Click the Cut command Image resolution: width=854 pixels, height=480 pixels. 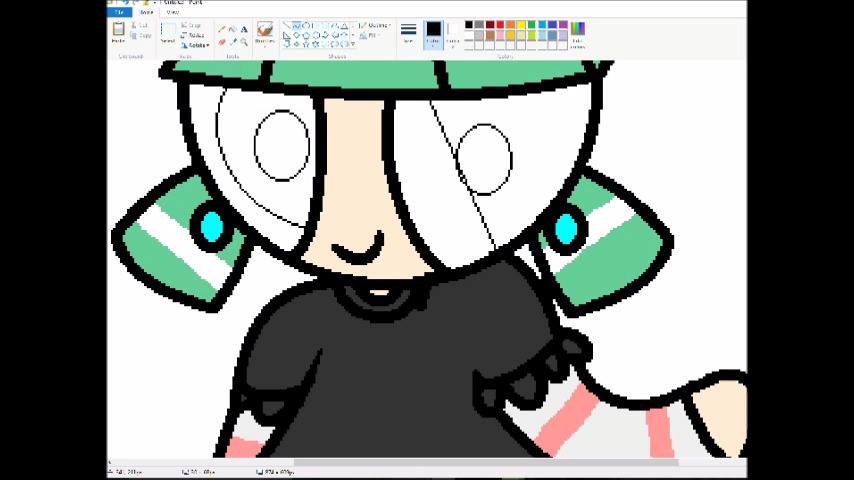141,26
